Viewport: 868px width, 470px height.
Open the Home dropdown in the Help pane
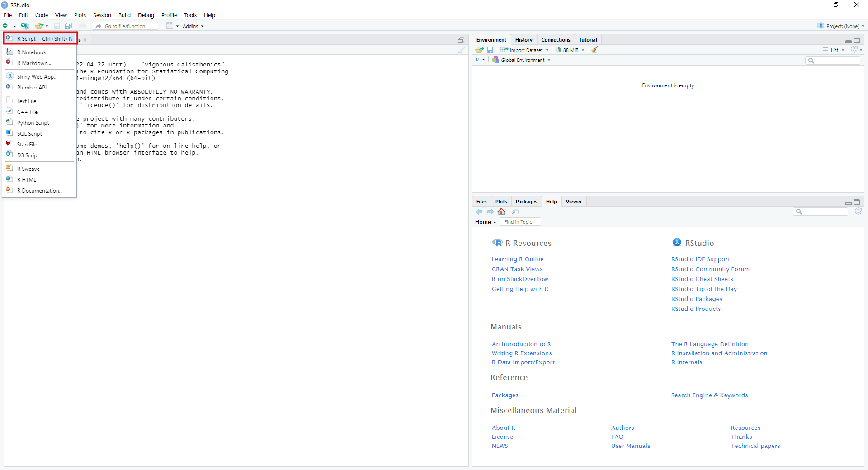(486, 222)
